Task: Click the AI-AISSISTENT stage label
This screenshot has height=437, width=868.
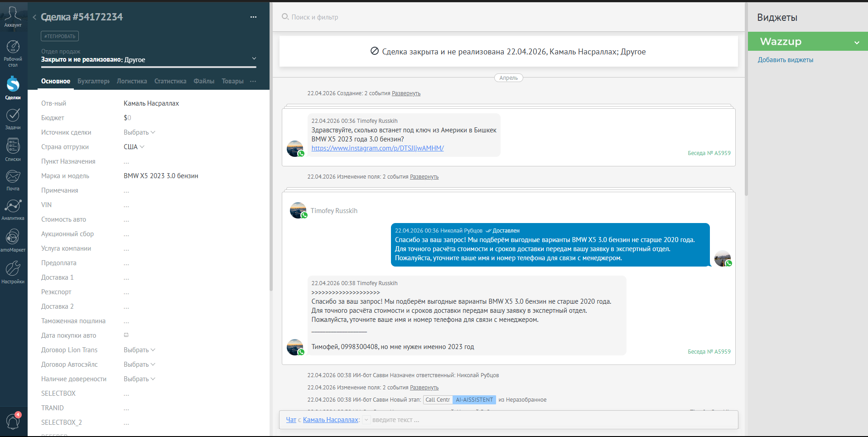Action: pyautogui.click(x=474, y=400)
